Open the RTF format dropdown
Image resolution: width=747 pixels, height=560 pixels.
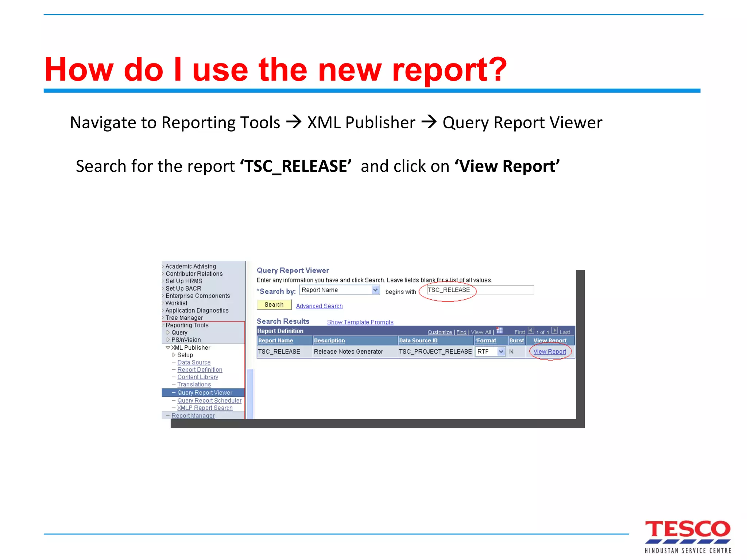click(x=490, y=351)
